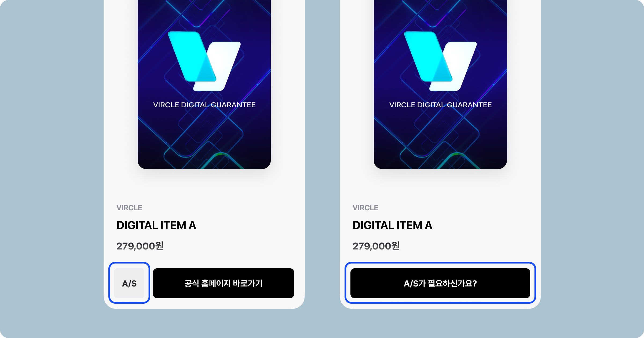Click VIRCLE brand label in right panel
This screenshot has width=644, height=338.
coord(365,208)
